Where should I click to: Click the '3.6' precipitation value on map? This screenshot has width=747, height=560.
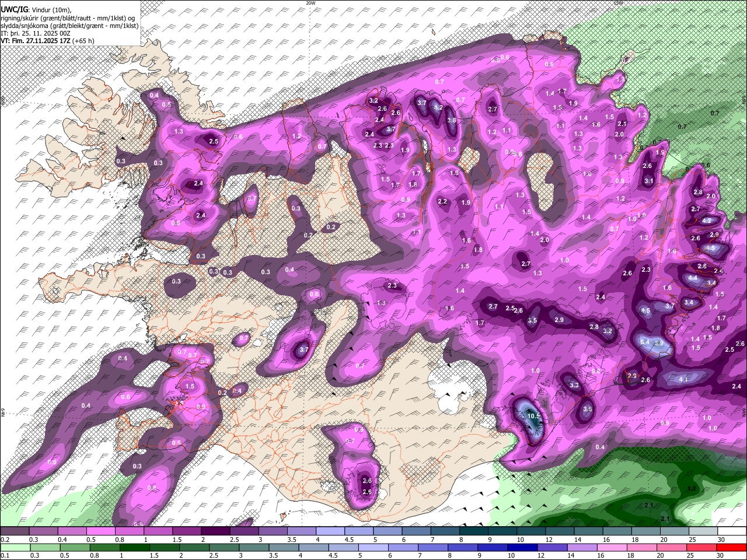588,409
